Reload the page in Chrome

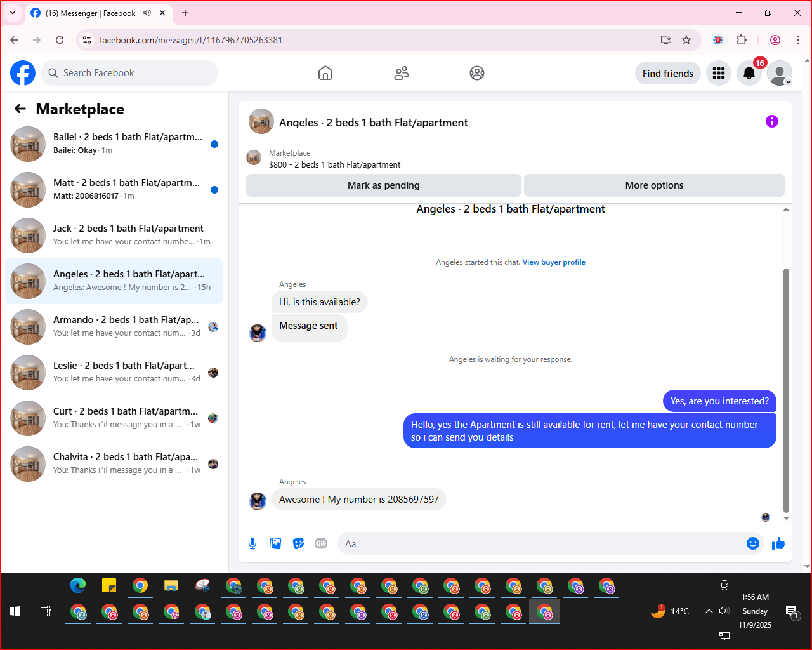pyautogui.click(x=60, y=40)
